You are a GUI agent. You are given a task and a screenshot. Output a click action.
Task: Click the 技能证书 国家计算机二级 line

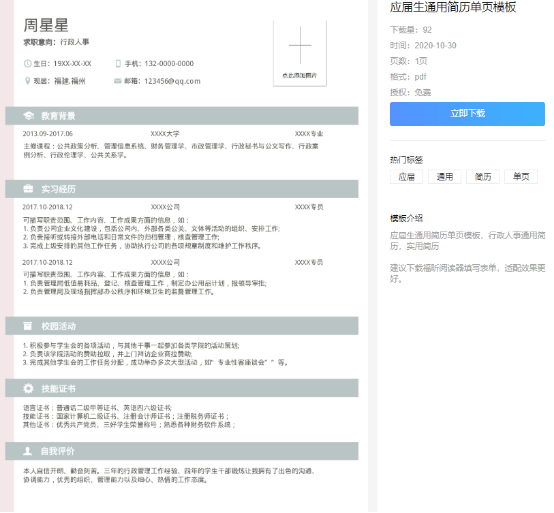click(126, 416)
